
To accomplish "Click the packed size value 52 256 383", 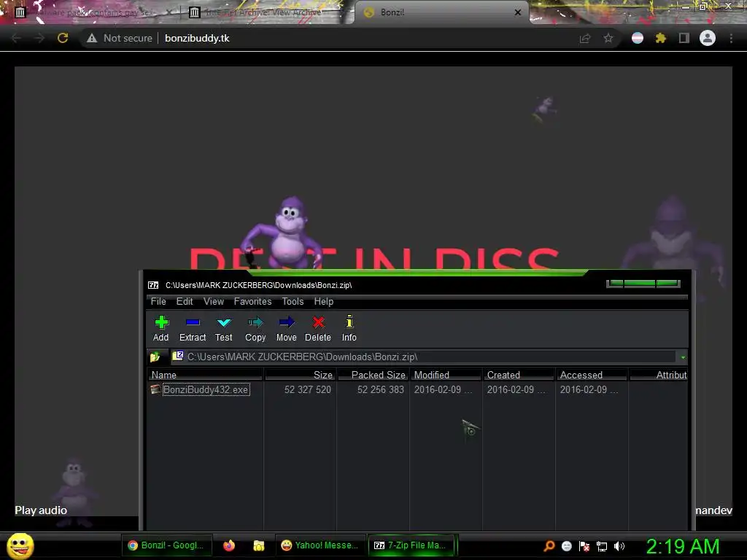I will [380, 389].
